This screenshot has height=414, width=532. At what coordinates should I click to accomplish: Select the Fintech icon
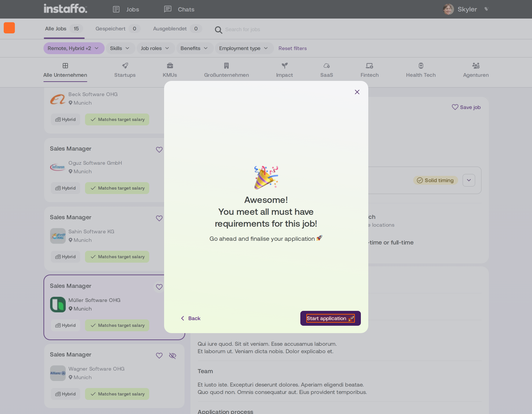(x=370, y=66)
